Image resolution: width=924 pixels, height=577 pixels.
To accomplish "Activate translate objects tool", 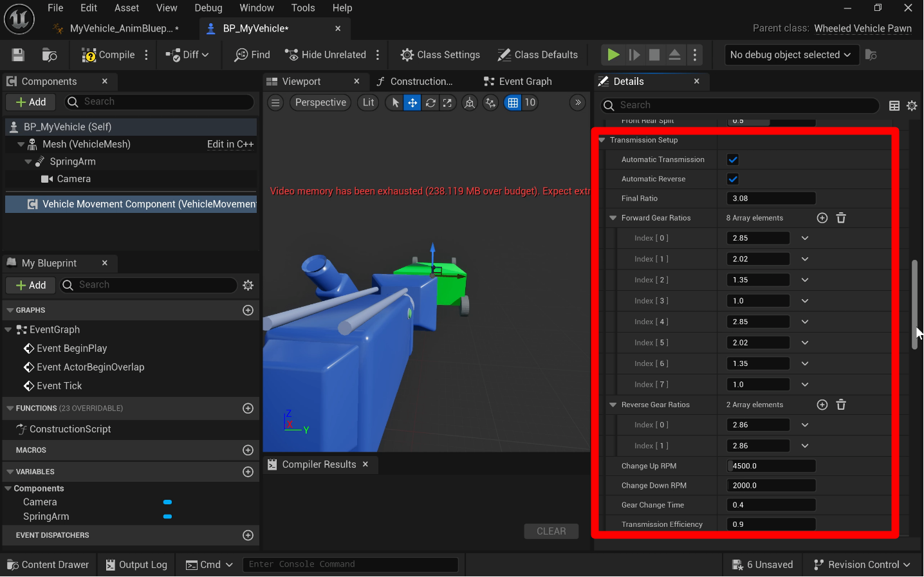I will [x=412, y=103].
